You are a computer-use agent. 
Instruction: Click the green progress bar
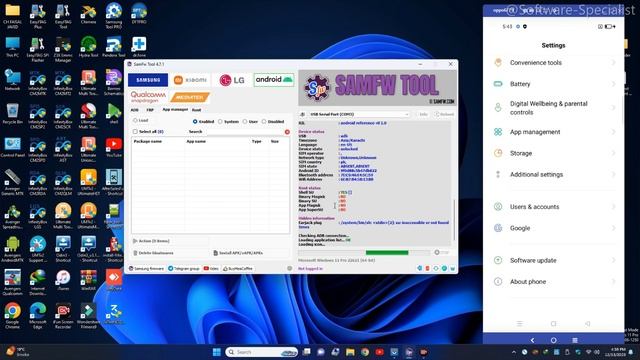387,253
